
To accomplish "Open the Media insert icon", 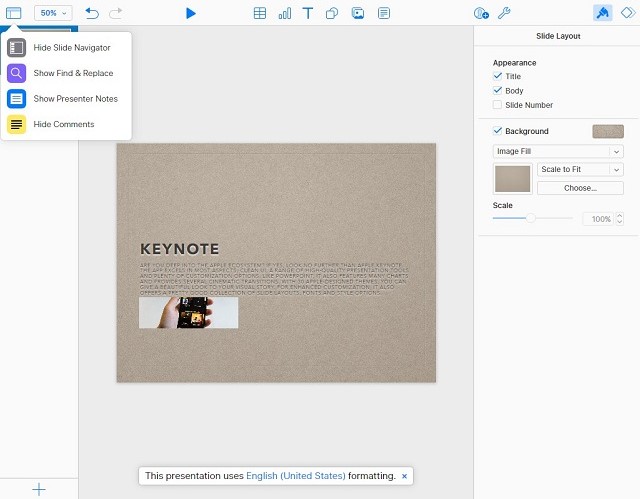I will 358,13.
